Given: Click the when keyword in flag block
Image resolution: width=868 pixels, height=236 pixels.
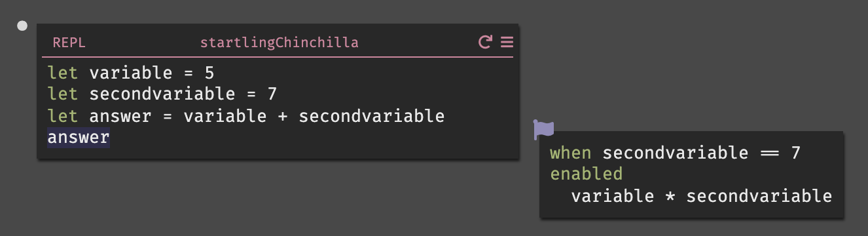Looking at the screenshot, I should (x=570, y=153).
